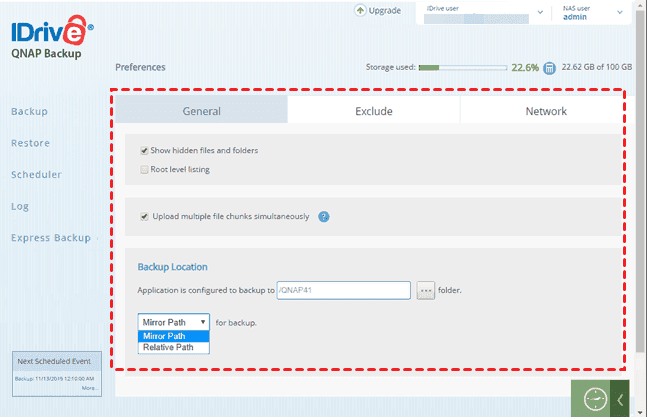Toggle Show hidden files and folders
Screen dimensions: 647x417
[x=144, y=151]
